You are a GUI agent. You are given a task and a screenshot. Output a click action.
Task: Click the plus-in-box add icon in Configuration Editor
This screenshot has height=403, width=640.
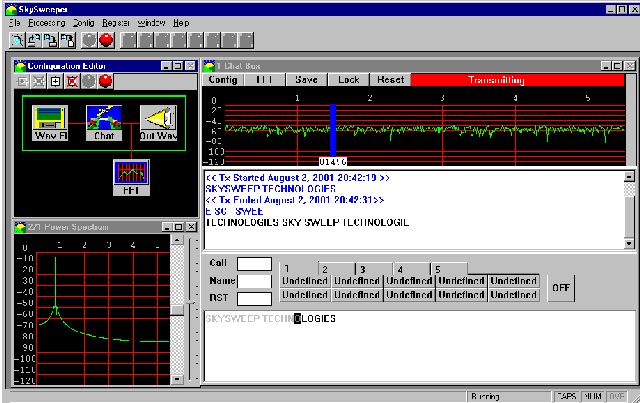click(x=56, y=82)
